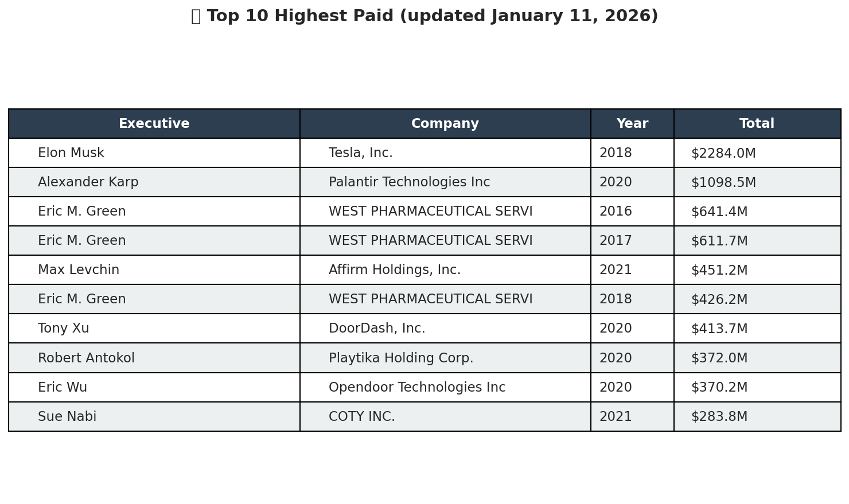Click Palantir Technologies Inc cell

coord(445,182)
